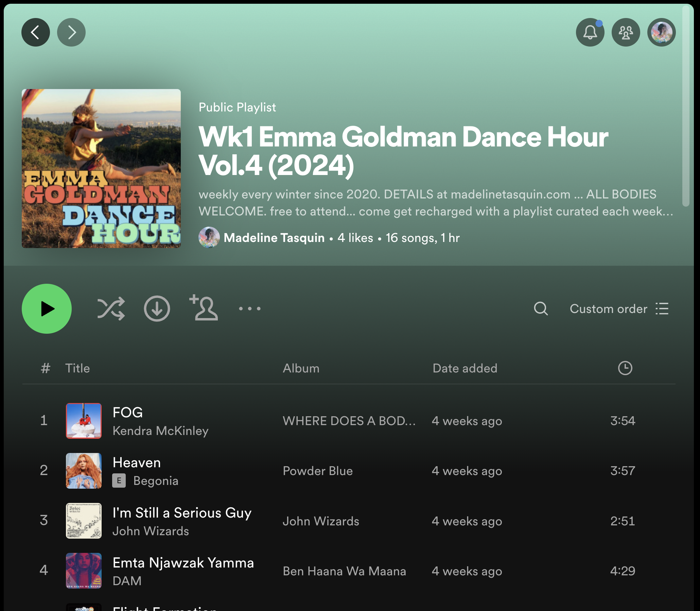Sort songs by the Album column
The image size is (700, 611).
(301, 368)
